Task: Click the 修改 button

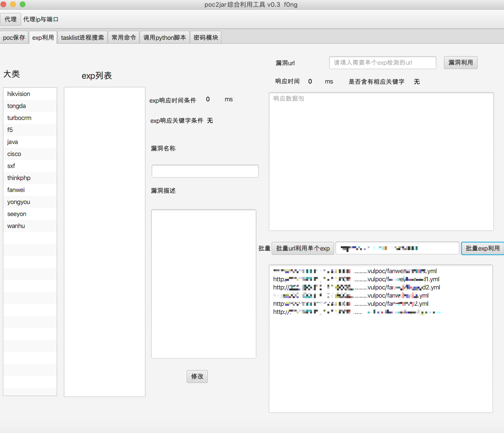Action: click(197, 376)
